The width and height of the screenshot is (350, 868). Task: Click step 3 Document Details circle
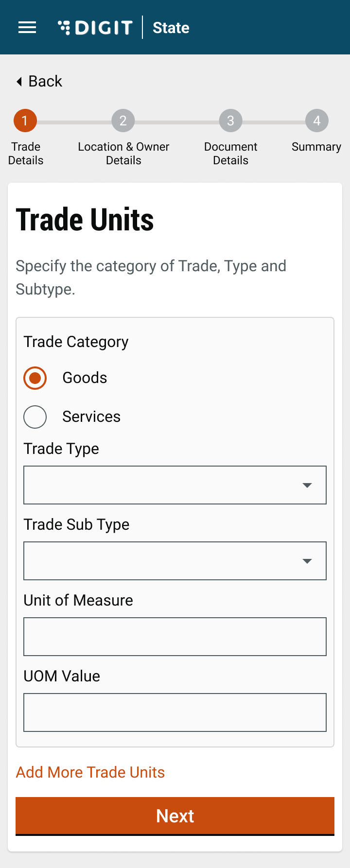coord(230,121)
